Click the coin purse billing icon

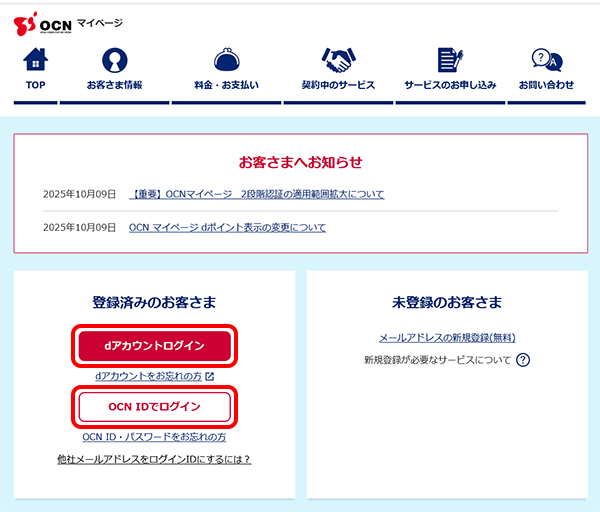226,60
